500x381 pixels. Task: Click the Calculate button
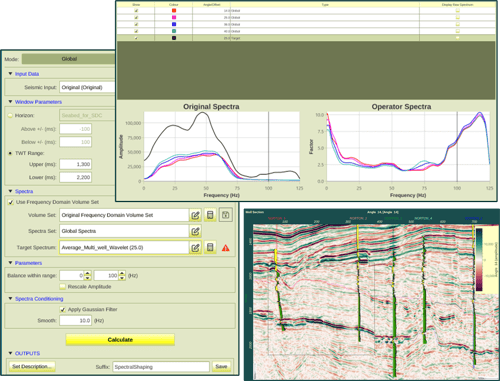pyautogui.click(x=120, y=340)
